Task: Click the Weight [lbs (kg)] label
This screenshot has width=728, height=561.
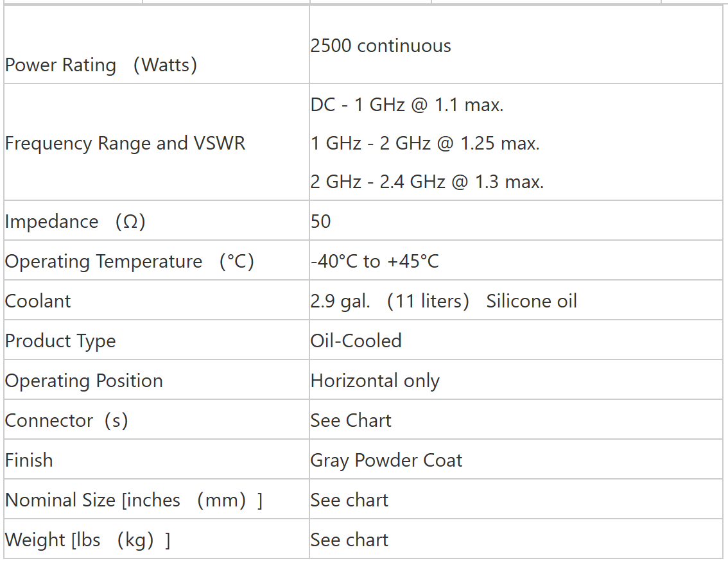Action: [87, 540]
